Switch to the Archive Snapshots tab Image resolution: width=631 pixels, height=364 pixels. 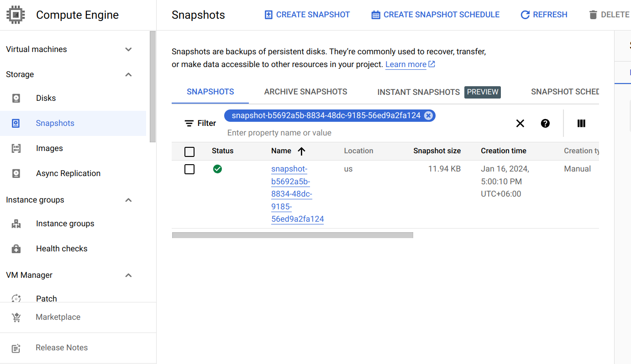[305, 92]
